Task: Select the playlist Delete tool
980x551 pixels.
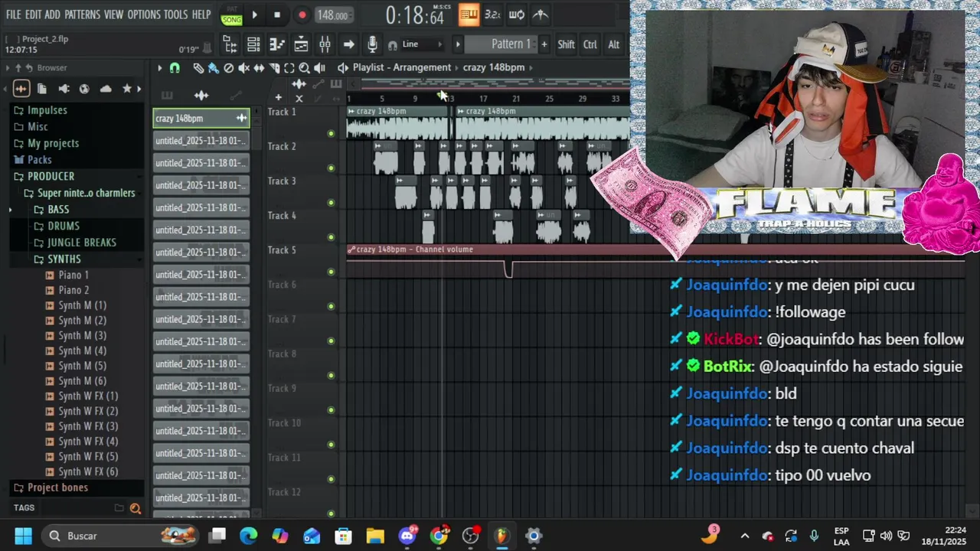Action: coord(228,68)
